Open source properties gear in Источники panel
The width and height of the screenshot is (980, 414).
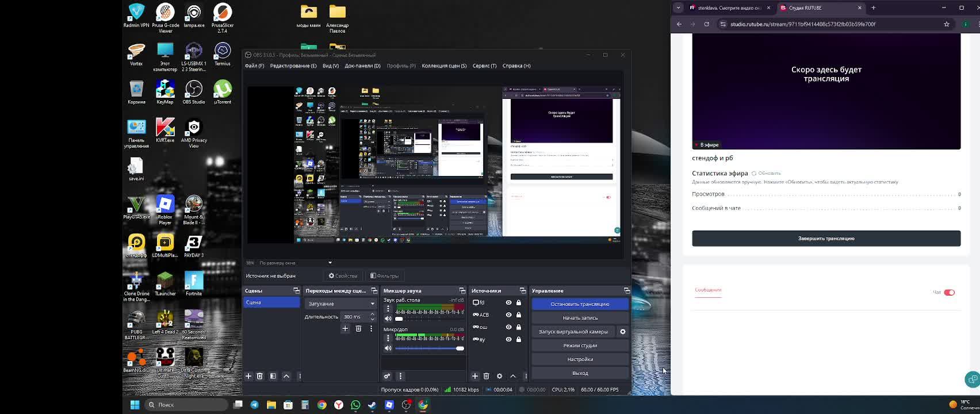coord(499,376)
